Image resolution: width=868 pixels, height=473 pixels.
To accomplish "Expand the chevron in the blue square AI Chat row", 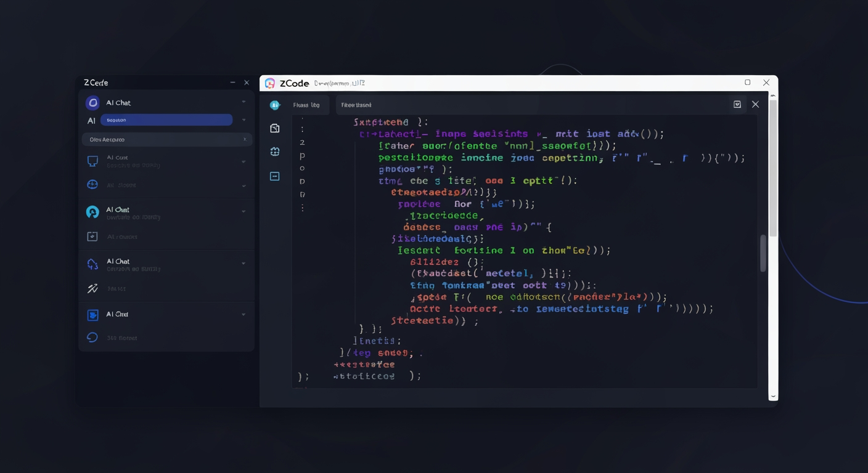I will click(244, 315).
